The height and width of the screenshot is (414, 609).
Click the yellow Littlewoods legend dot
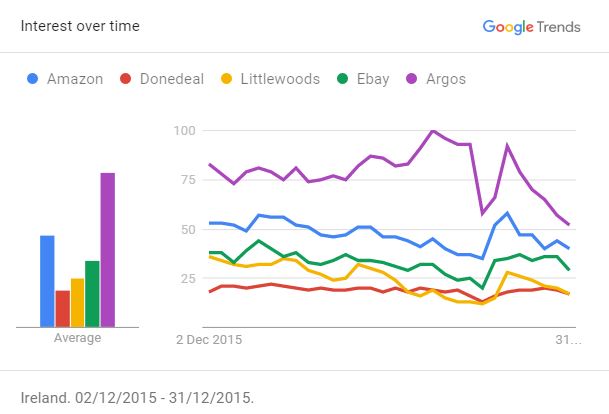(x=226, y=79)
